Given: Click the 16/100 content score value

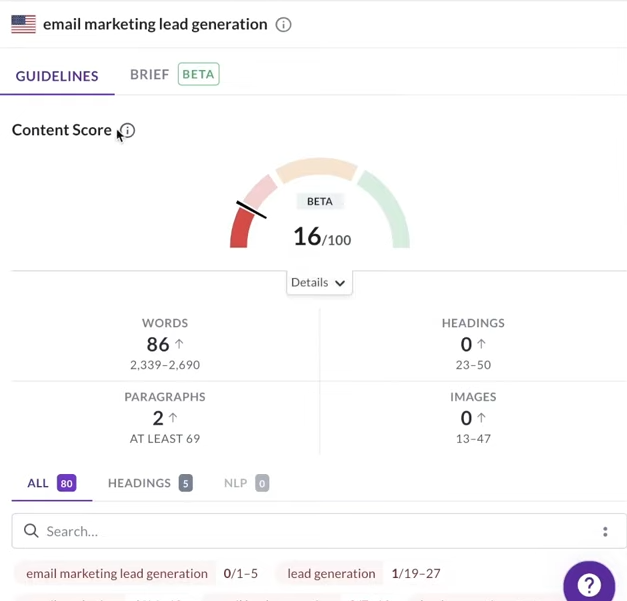Looking at the screenshot, I should tap(322, 236).
